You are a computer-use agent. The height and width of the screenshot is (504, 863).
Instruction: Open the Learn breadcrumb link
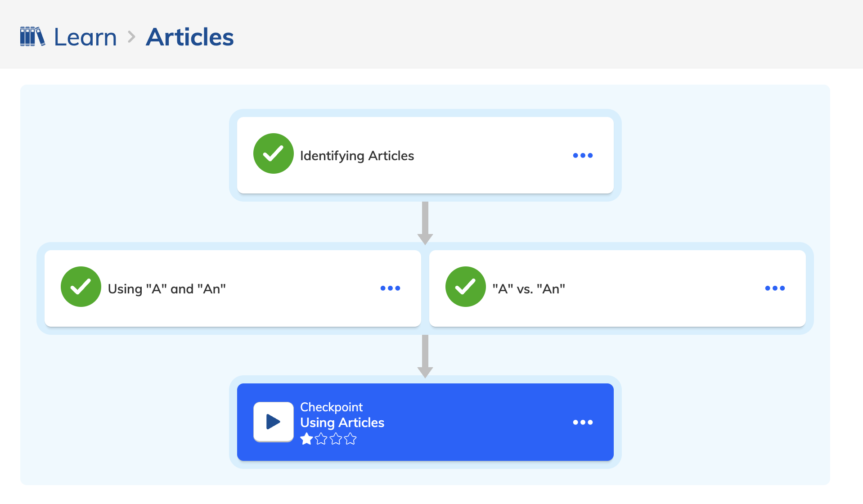(85, 37)
